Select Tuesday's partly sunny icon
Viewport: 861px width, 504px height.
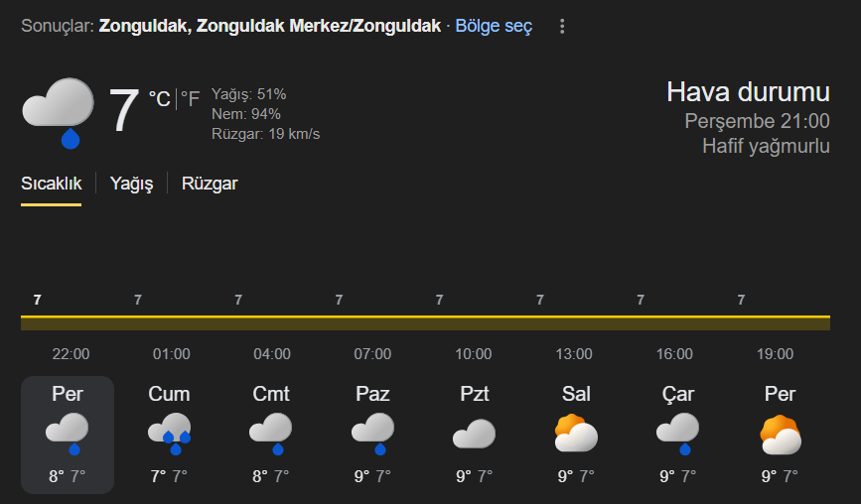click(576, 434)
